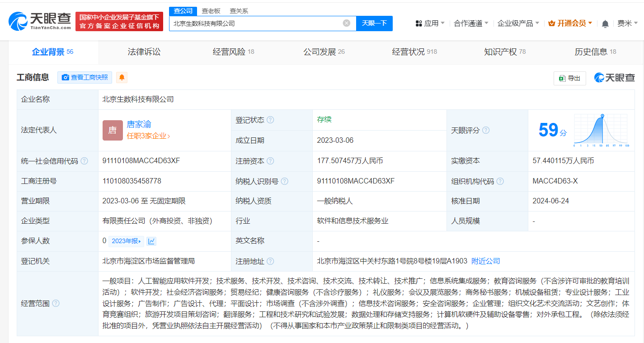This screenshot has width=644, height=343.
Task: Click the 天眼评分 question mark icon
Action: pyautogui.click(x=486, y=130)
